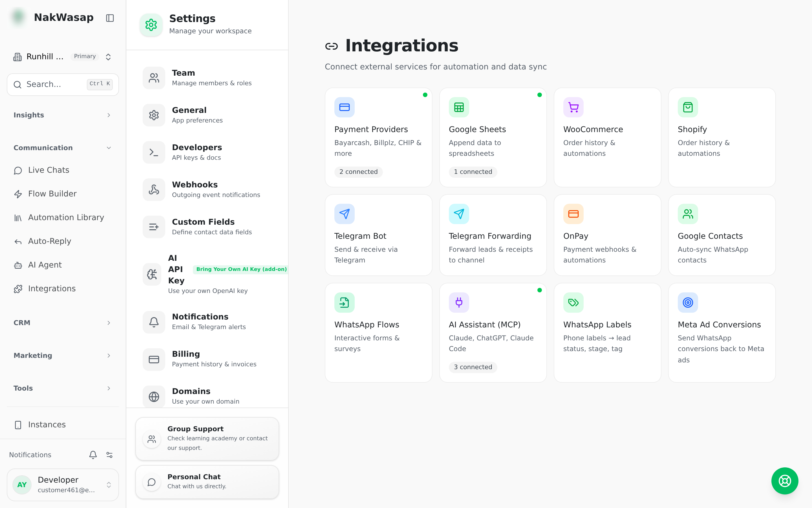
Task: Open Team settings
Action: point(207,78)
